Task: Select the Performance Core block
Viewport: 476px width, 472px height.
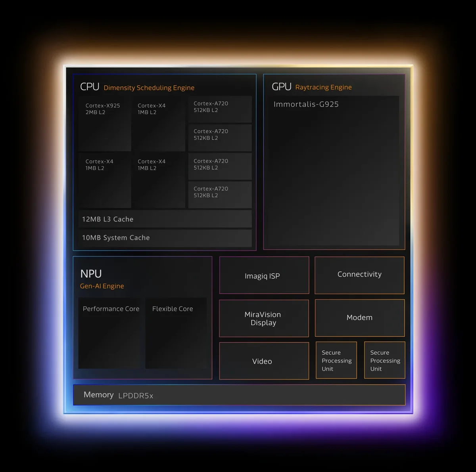Action: tap(109, 333)
